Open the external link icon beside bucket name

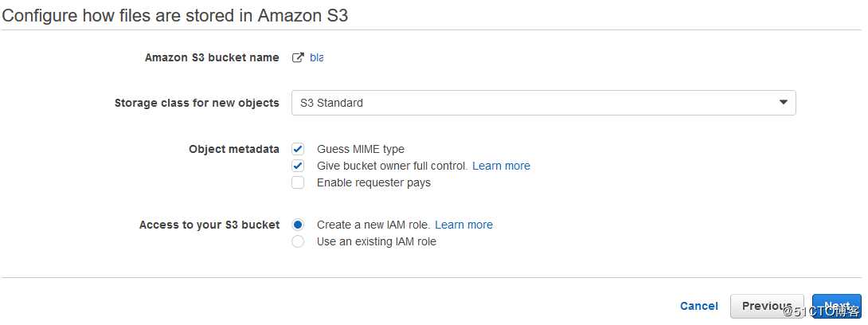point(298,57)
